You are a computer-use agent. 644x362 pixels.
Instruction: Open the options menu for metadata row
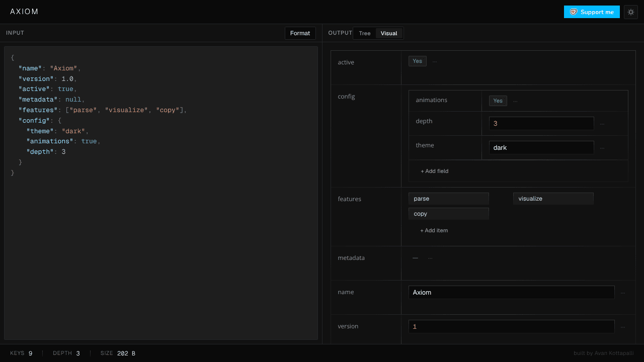[x=430, y=258]
